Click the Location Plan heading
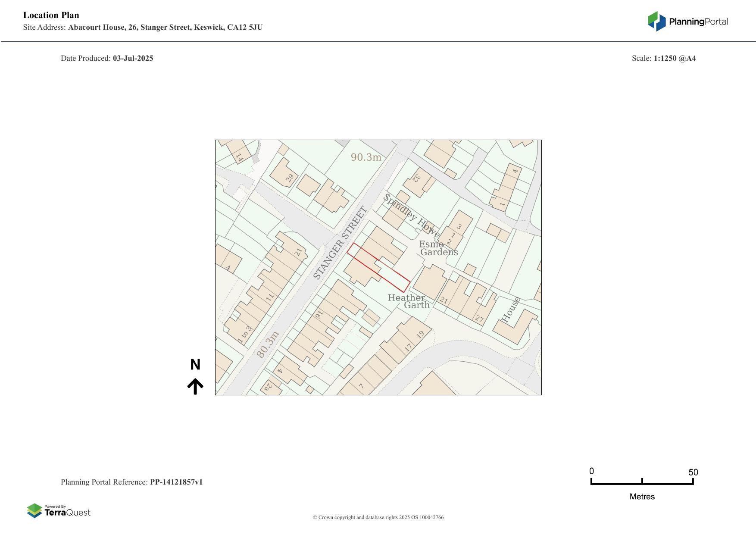Viewport: 756px width, 535px height. click(x=51, y=15)
